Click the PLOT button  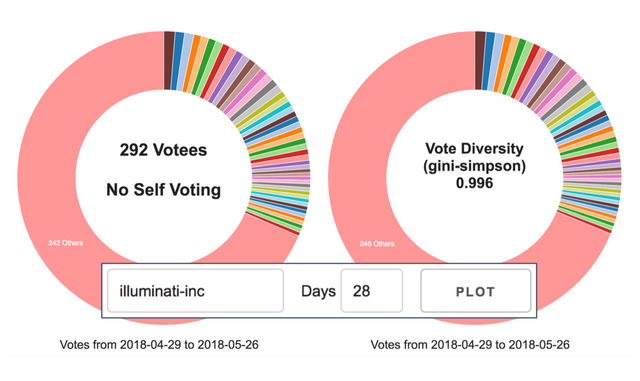476,291
